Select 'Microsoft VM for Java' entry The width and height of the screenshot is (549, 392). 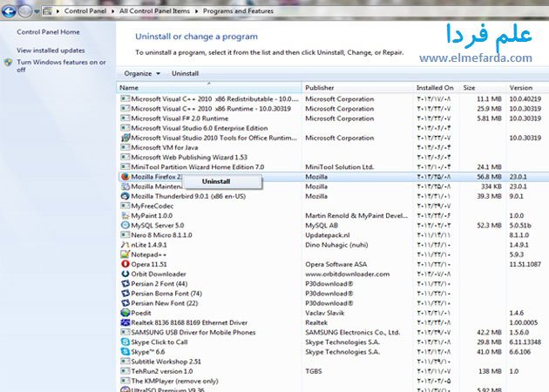point(164,148)
